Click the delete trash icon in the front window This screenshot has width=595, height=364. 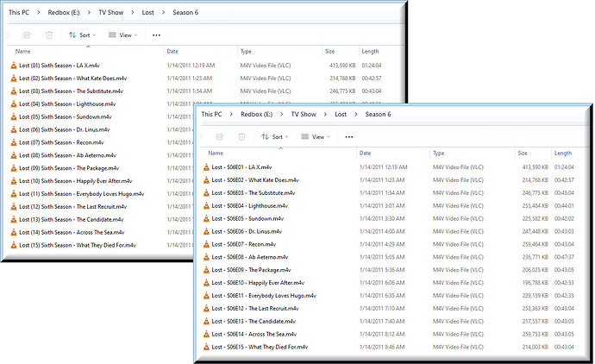pyautogui.click(x=241, y=136)
